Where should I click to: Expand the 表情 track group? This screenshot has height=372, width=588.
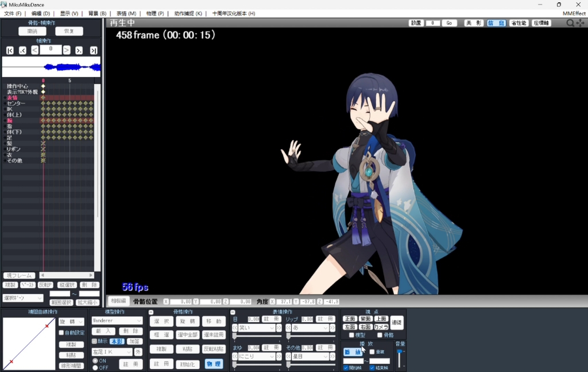pos(5,98)
